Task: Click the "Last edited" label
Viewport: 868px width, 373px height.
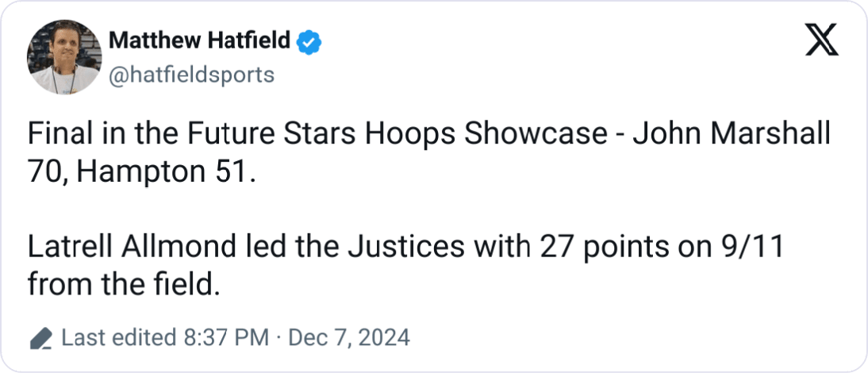Action: [117, 339]
